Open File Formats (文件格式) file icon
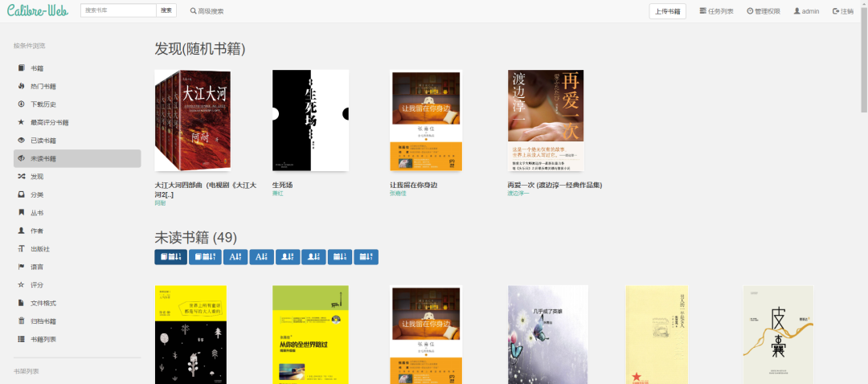 [21, 303]
